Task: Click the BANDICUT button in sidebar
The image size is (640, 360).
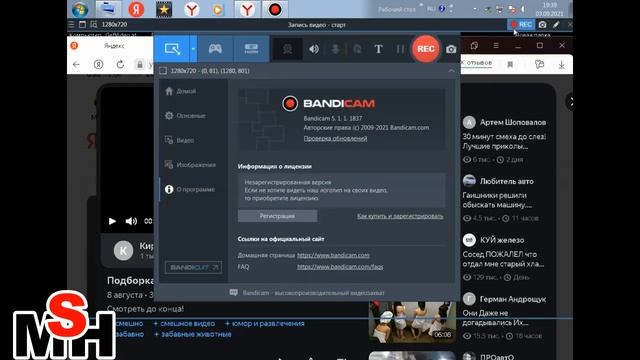Action: click(x=193, y=267)
